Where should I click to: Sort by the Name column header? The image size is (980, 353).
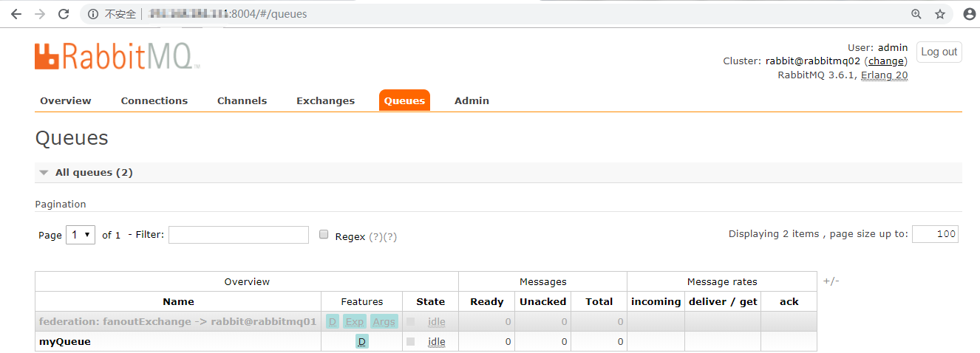pyautogui.click(x=178, y=301)
